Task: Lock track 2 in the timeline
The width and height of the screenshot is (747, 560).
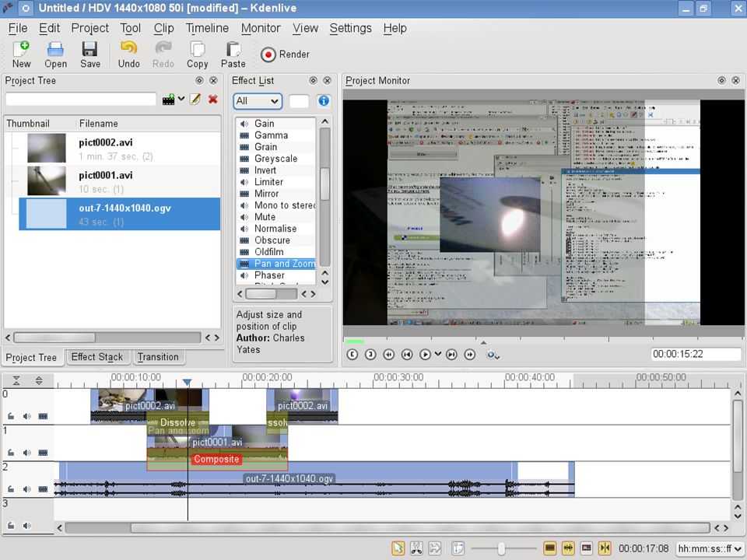Action: (x=11, y=489)
